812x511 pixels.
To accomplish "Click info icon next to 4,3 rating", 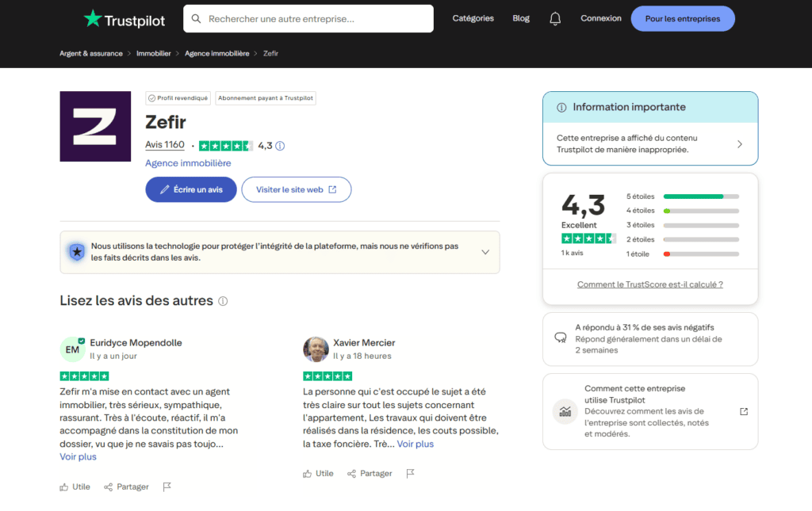I will [x=280, y=146].
